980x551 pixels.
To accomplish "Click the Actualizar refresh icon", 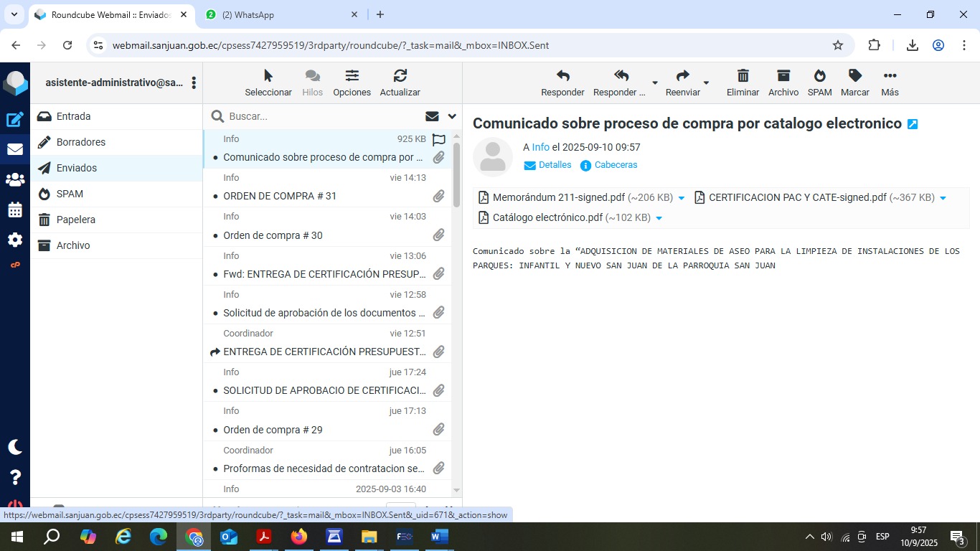I will pyautogui.click(x=400, y=76).
